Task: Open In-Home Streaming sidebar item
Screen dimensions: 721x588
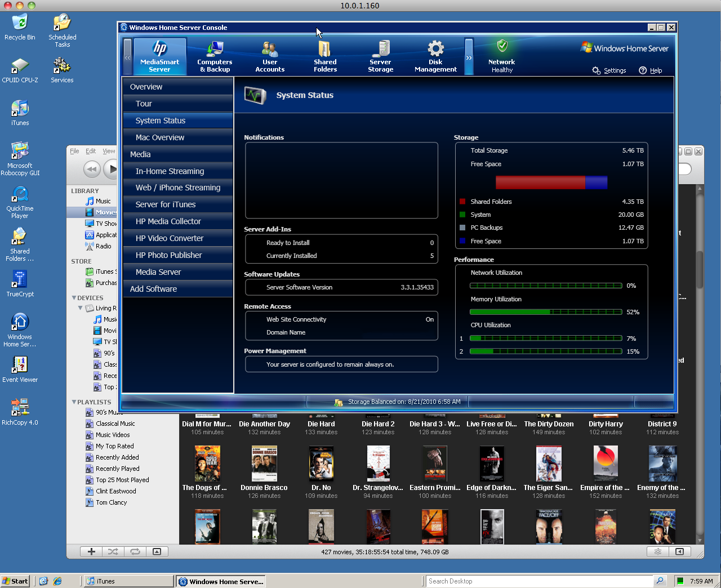Action: pos(178,171)
